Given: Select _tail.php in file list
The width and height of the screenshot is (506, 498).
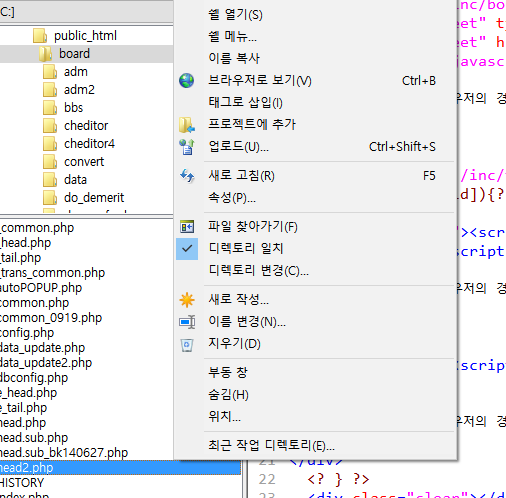Looking at the screenshot, I should coord(20,258).
